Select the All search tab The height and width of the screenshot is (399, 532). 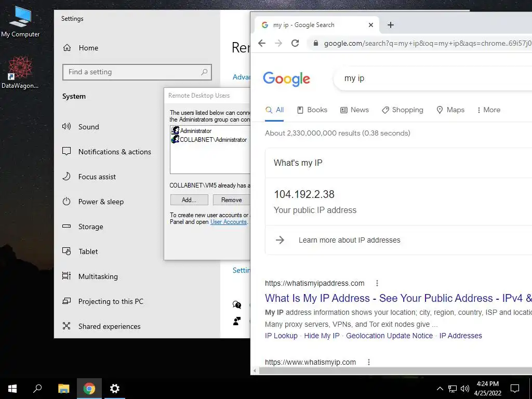click(x=274, y=110)
